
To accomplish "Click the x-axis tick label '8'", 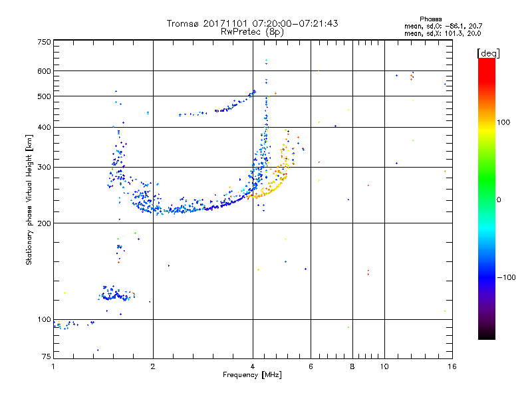I will 352,366.
